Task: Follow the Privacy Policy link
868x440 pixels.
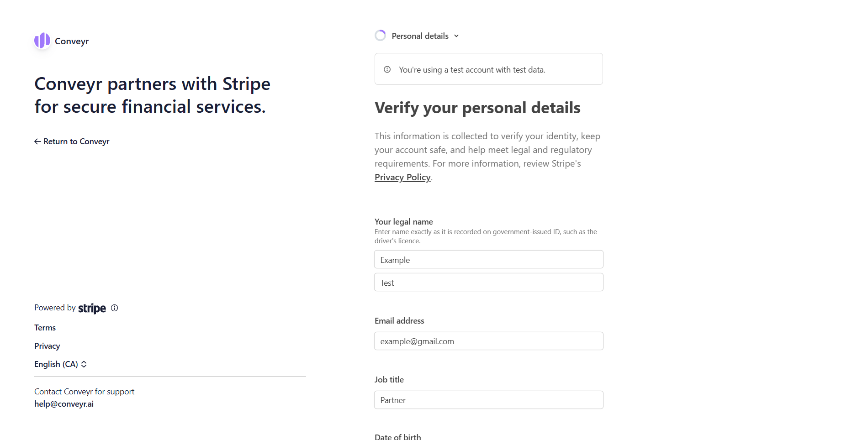Action: 402,177
